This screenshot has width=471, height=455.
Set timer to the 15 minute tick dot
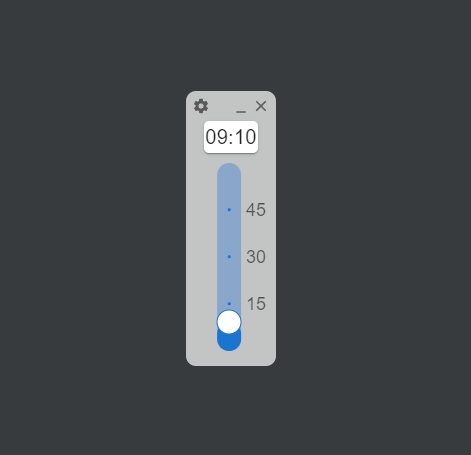(229, 303)
